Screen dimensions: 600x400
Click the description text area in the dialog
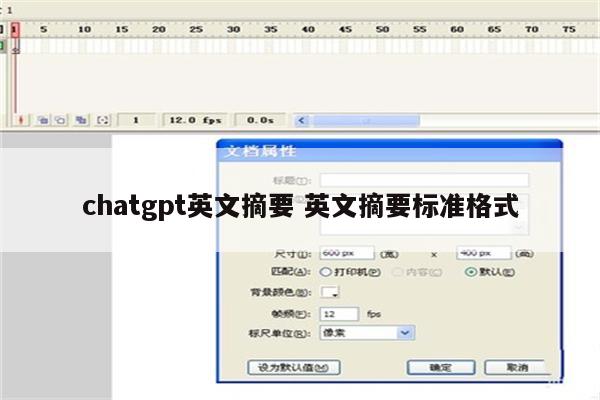(424, 214)
